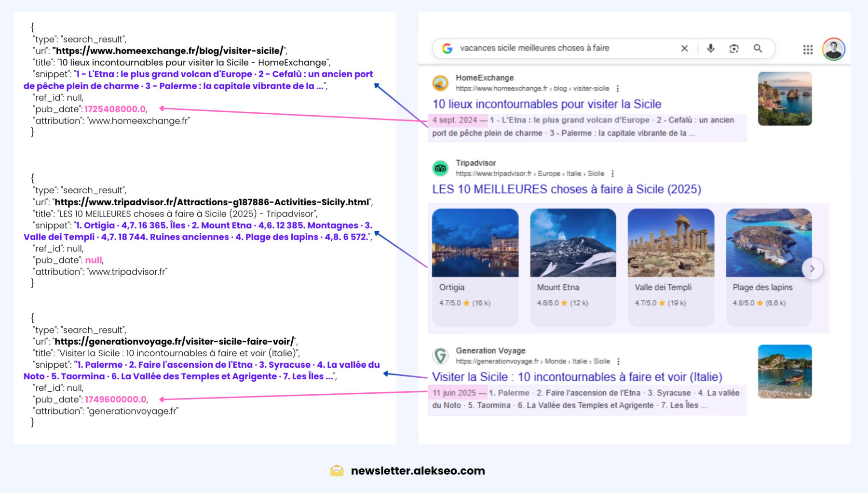The width and height of the screenshot is (868, 493).
Task: Click the Ortigia rating '4.7/5.0 (16 k)'
Action: (x=465, y=303)
